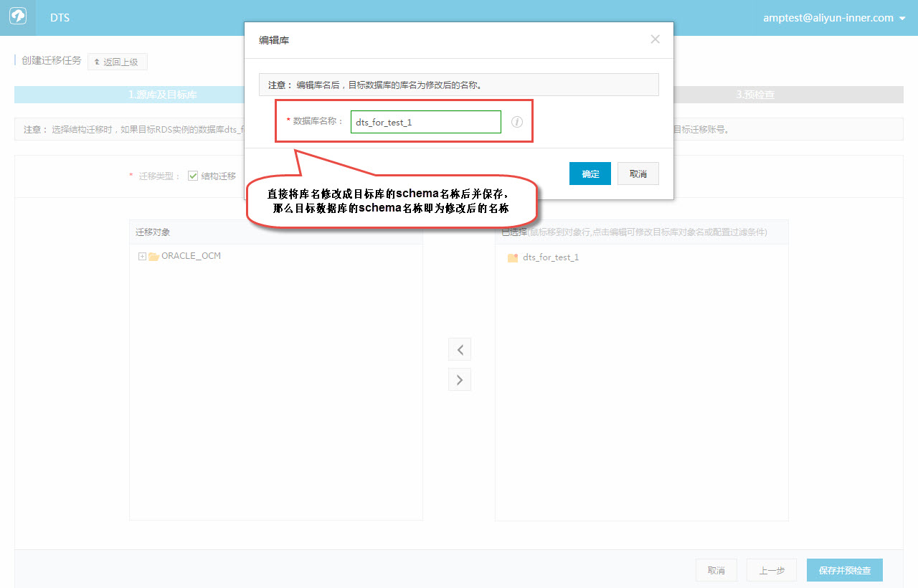Image resolution: width=918 pixels, height=588 pixels.
Task: Close the 编辑库 dialog with the X
Action: pyautogui.click(x=655, y=39)
